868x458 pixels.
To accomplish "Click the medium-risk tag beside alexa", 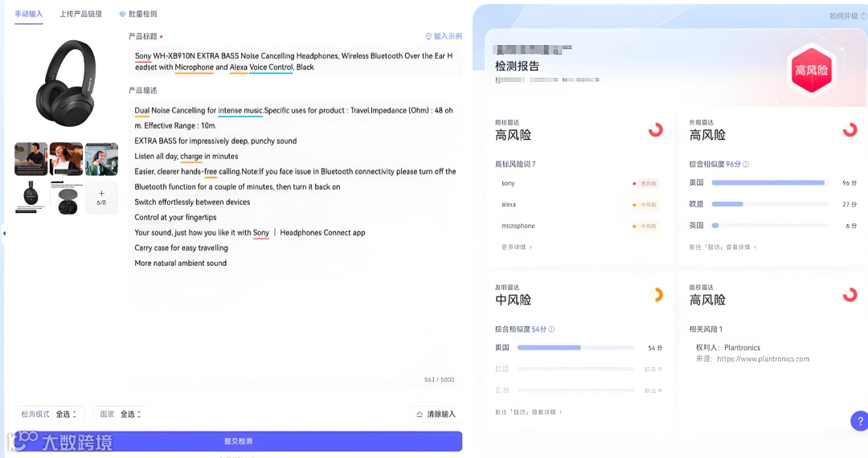I will [649, 205].
